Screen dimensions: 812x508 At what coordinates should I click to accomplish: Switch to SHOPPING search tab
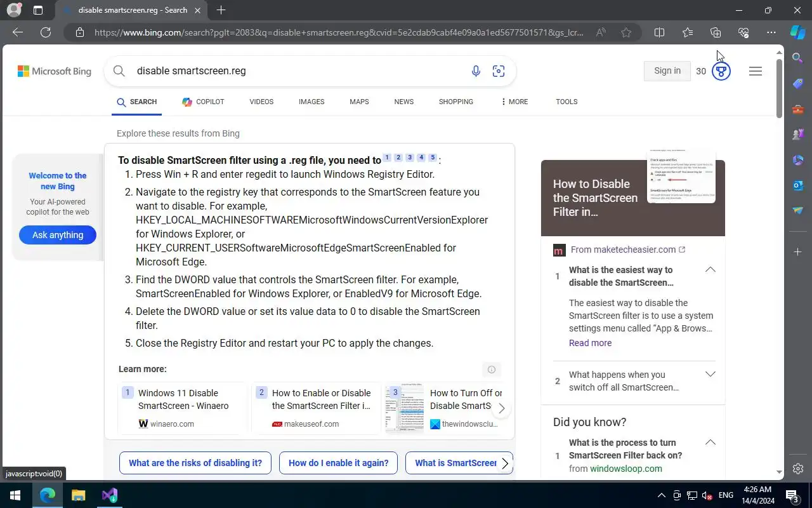456,102
